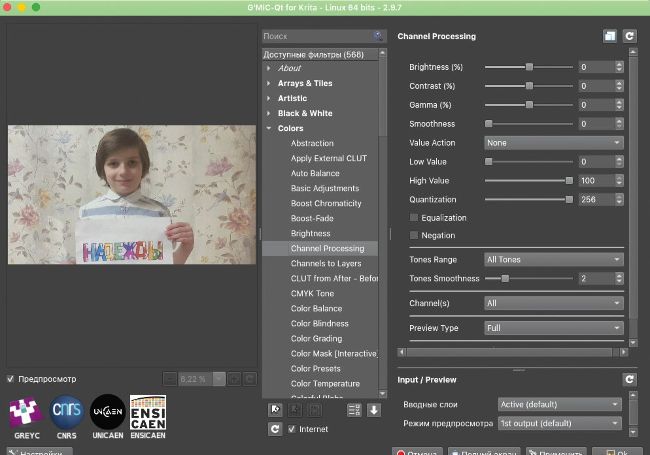Open the Value Action dropdown

(x=553, y=143)
